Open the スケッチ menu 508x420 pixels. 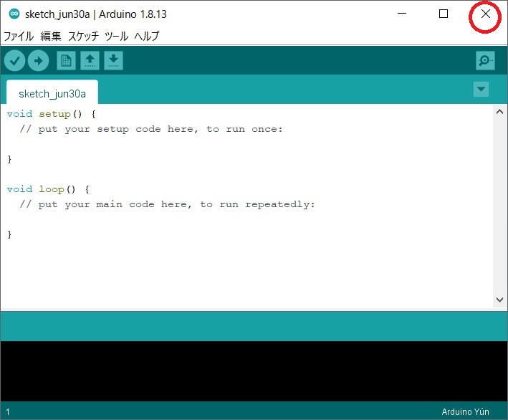83,36
